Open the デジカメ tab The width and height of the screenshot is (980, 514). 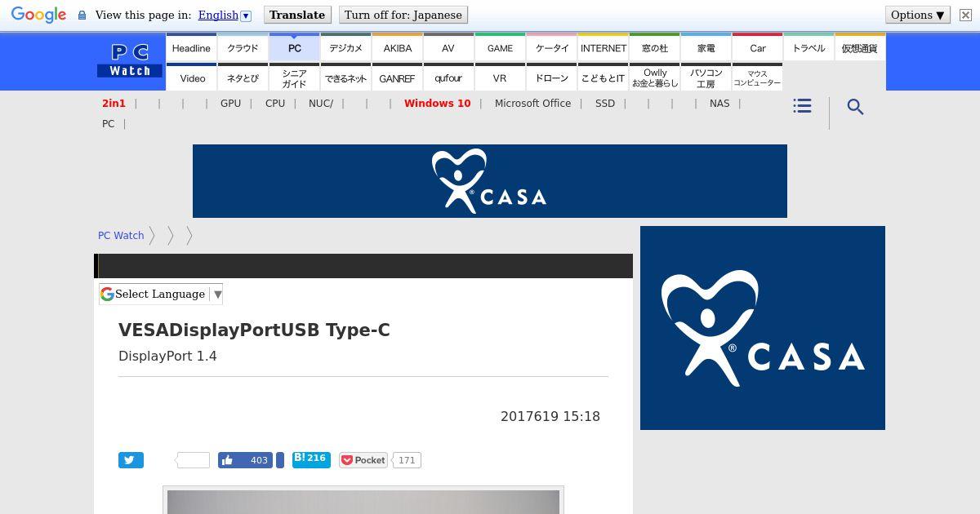pos(345,47)
